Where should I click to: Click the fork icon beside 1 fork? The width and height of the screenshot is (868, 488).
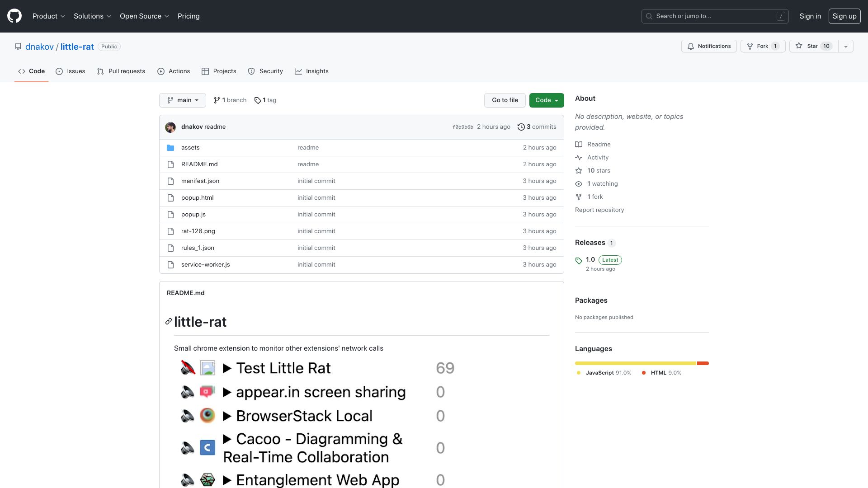click(x=579, y=197)
